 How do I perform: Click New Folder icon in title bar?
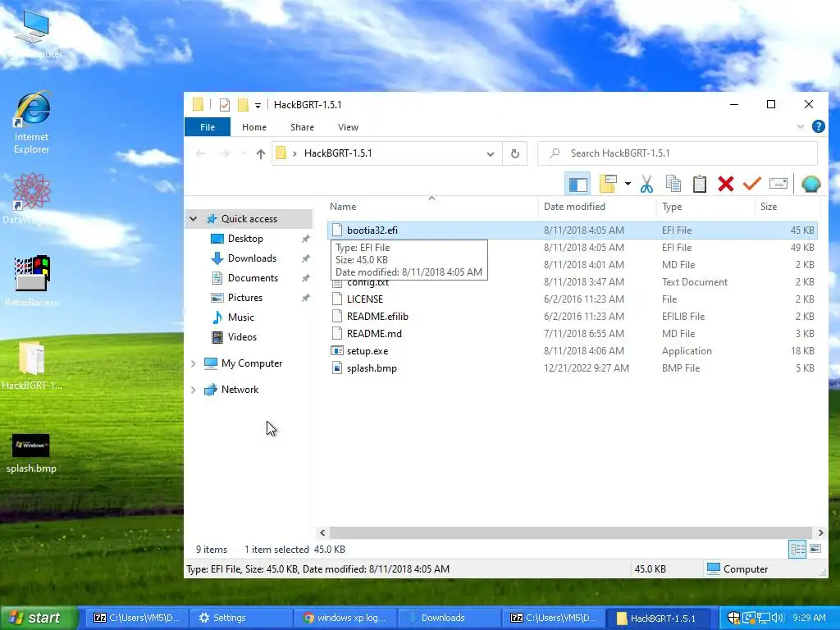(243, 104)
